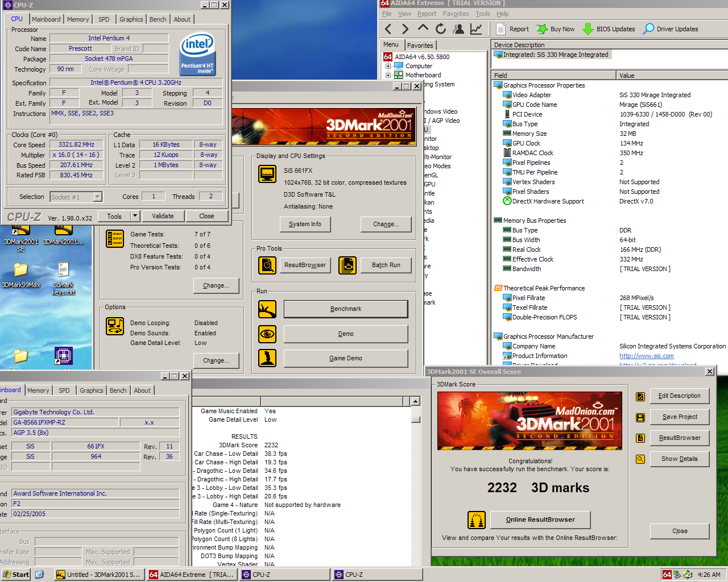Viewport: 728px width, 582px height.
Task: Open the Bench tab in top CPU-Z
Action: (x=158, y=19)
